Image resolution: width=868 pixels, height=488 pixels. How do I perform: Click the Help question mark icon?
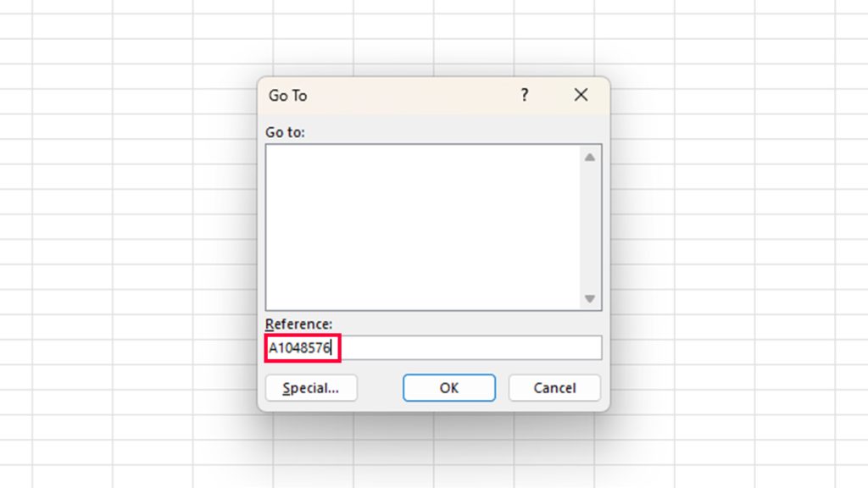coord(524,95)
